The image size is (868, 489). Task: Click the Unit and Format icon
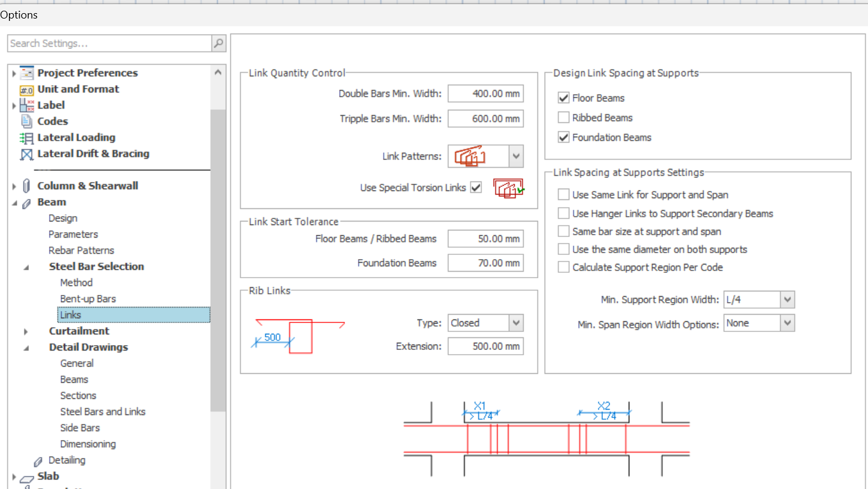(x=27, y=90)
